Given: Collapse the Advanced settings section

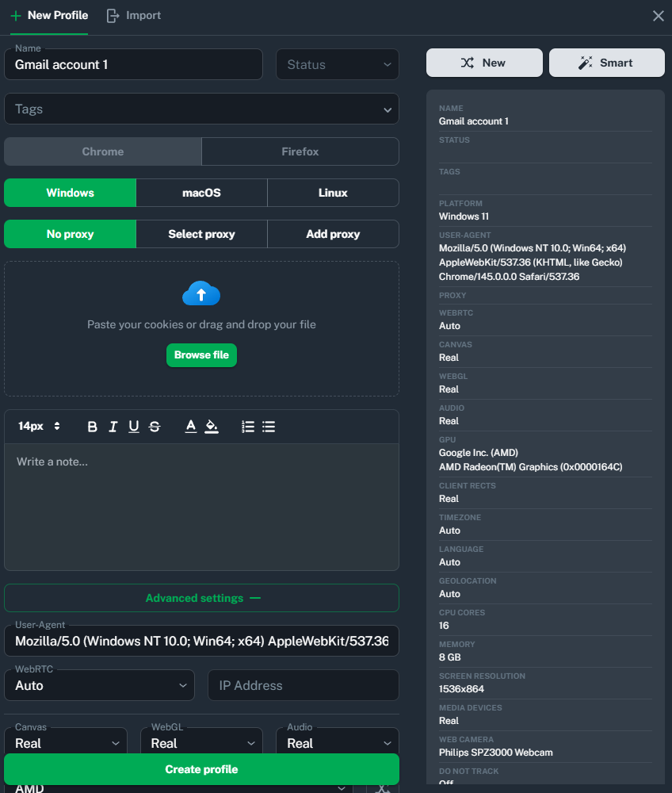Looking at the screenshot, I should point(201,598).
